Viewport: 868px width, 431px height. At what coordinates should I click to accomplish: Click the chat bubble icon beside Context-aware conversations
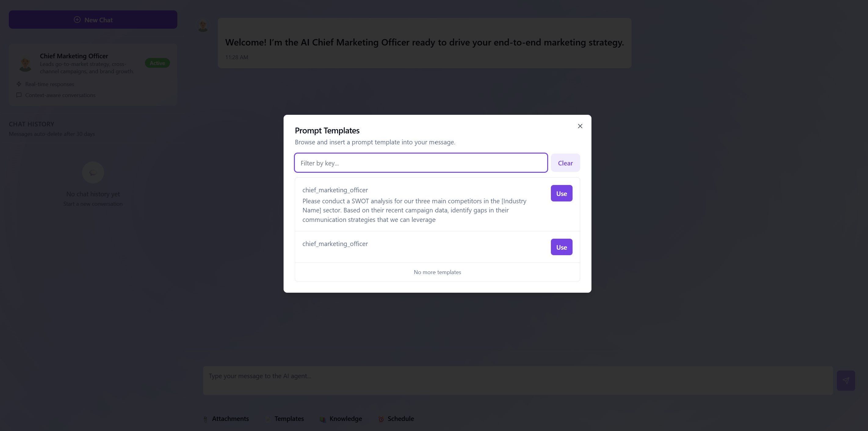click(x=19, y=95)
